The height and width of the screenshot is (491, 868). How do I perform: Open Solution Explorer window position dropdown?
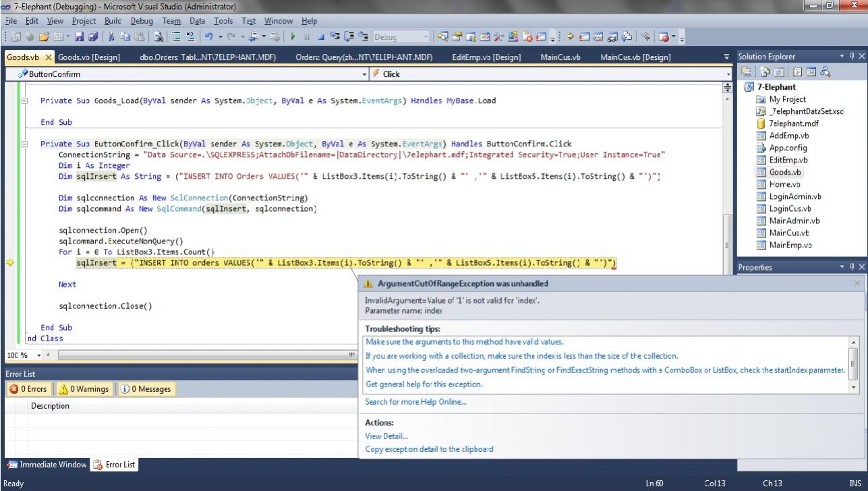pos(842,57)
